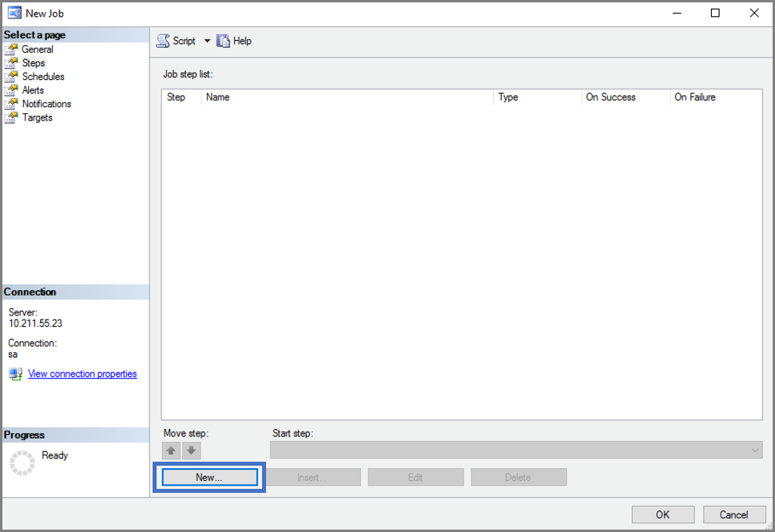The image size is (775, 532).
Task: Switch to the Notifications page
Action: (x=46, y=104)
